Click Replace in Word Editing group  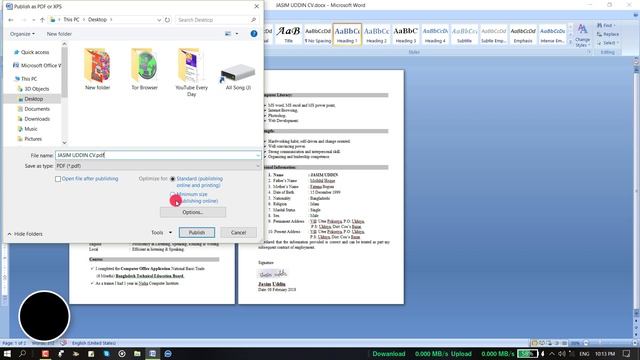click(608, 34)
